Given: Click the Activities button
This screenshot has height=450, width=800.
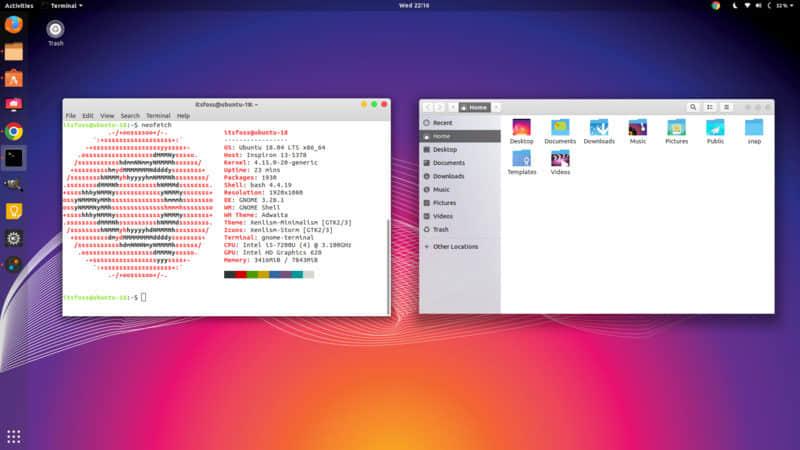Looking at the screenshot, I should (19, 5).
